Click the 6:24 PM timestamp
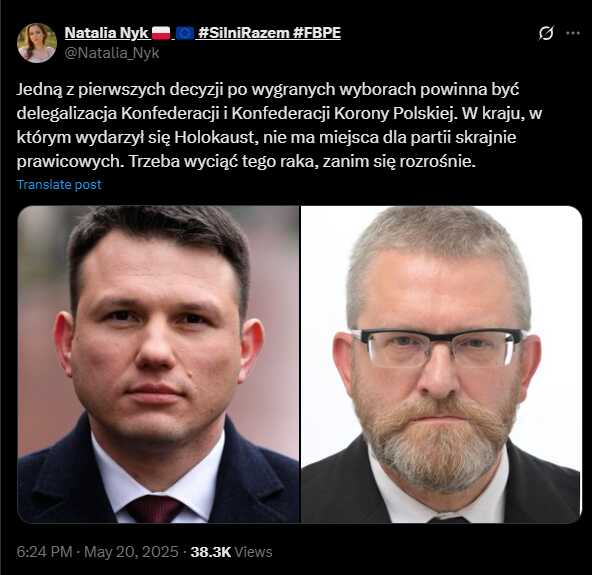 (44, 552)
